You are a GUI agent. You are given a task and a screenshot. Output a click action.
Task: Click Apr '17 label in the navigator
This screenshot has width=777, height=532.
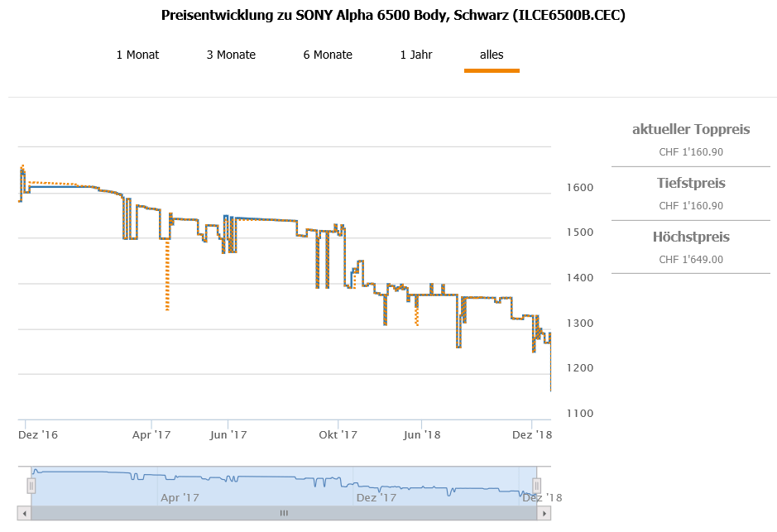click(180, 497)
